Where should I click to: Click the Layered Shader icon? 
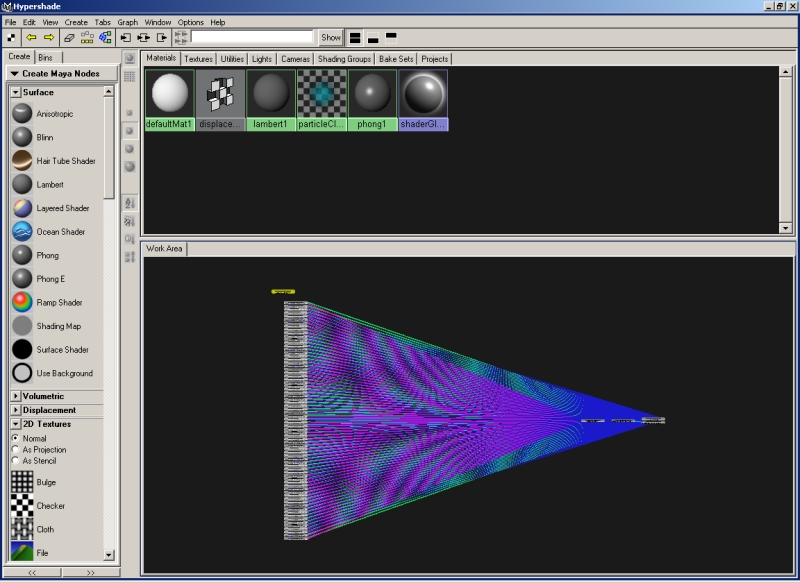[22, 208]
